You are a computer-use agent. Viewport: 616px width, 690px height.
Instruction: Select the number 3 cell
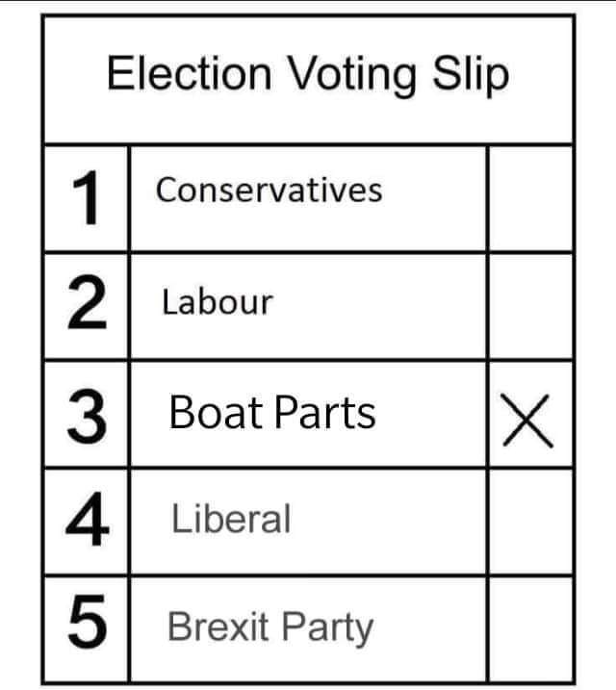[87, 414]
